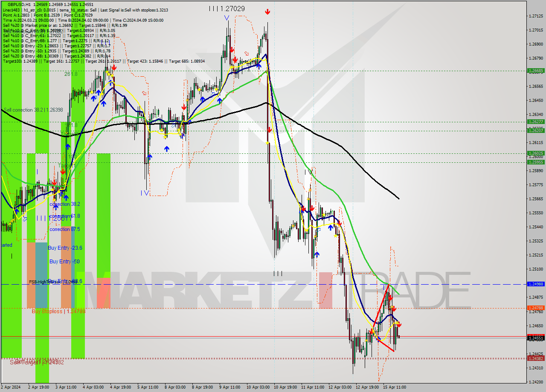
Task: Select the red 'Sell Target' label near the bottom
Action: point(37,362)
